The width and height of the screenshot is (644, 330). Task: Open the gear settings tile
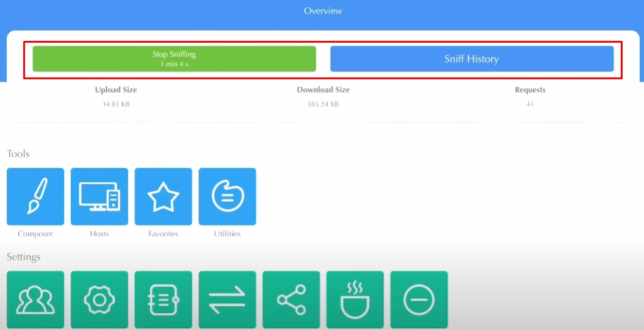pyautogui.click(x=99, y=300)
